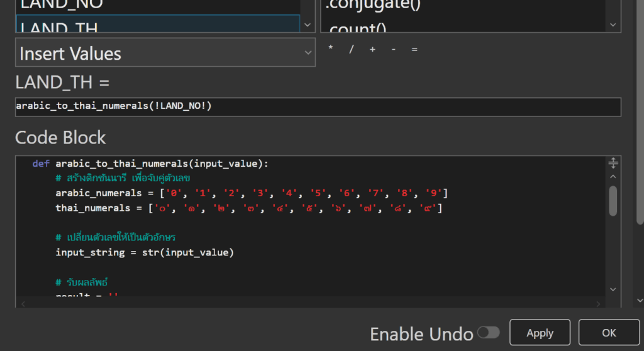Click the Code Block resize splitter icon
Viewport: 644px width, 351px height.
point(614,164)
